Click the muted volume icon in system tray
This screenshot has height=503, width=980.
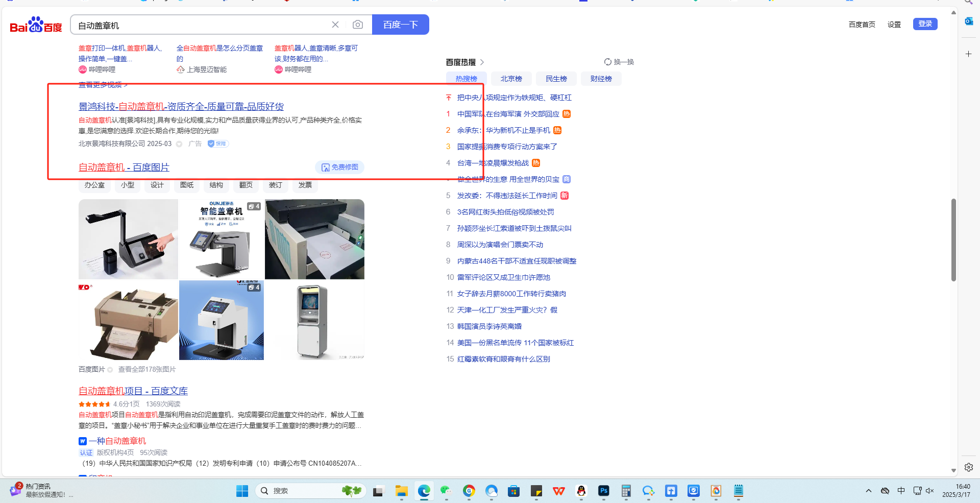pyautogui.click(x=929, y=491)
